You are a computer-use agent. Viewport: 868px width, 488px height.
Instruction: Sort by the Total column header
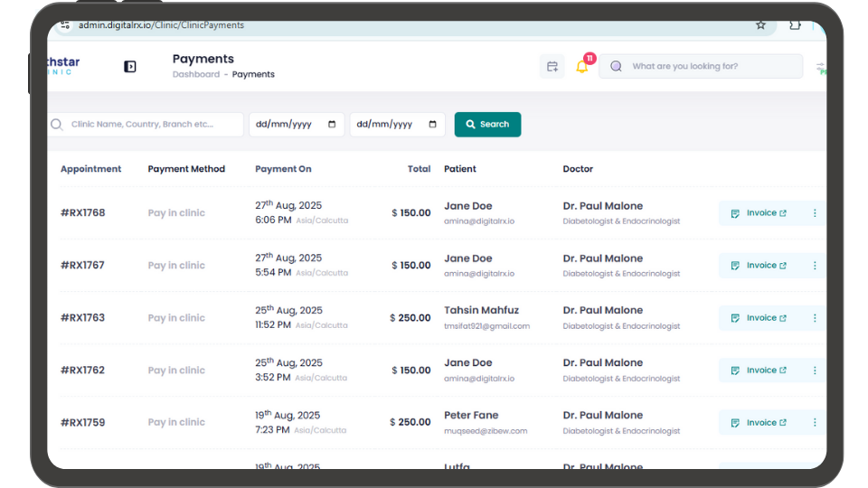(x=419, y=169)
